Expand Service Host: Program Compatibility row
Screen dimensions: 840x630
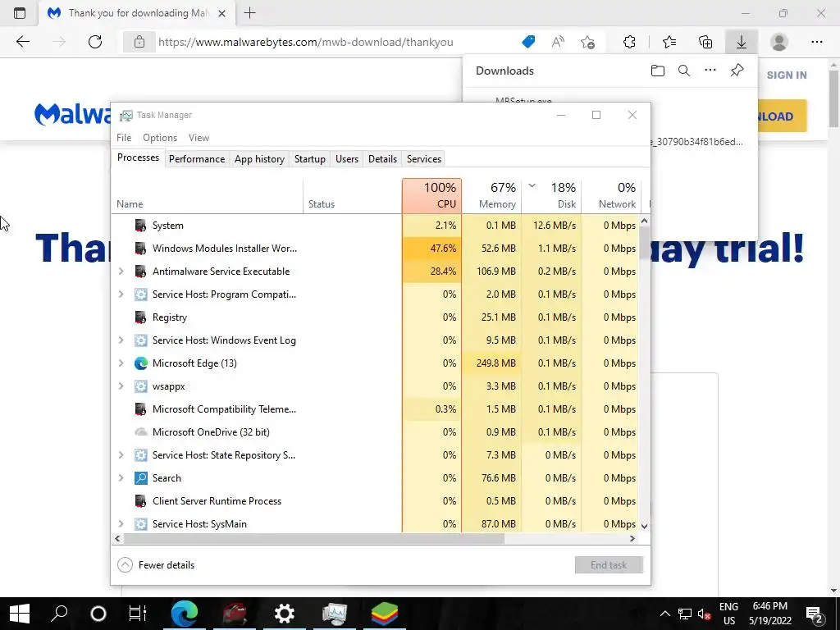point(121,294)
